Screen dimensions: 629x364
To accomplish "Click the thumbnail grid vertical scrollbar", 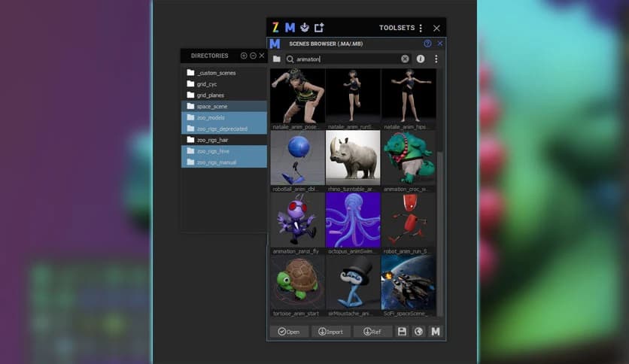I will [440, 232].
